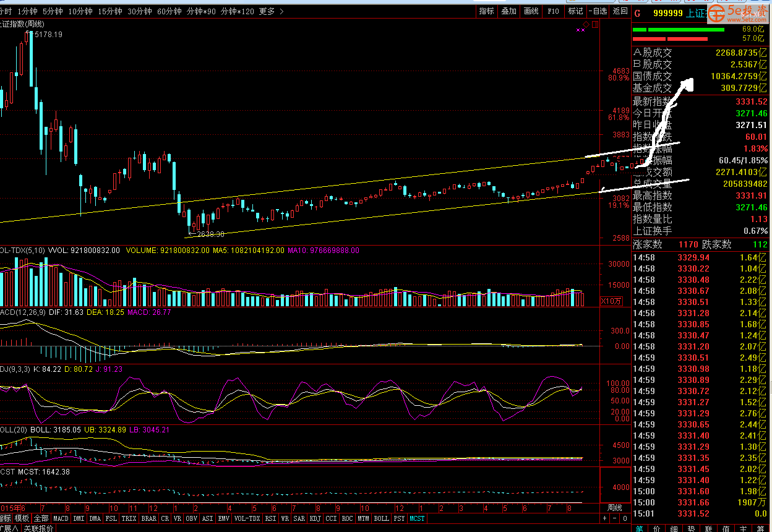This screenshot has height=532, width=772.
Task: Expand the 扩展 panel
Action: click(9, 528)
